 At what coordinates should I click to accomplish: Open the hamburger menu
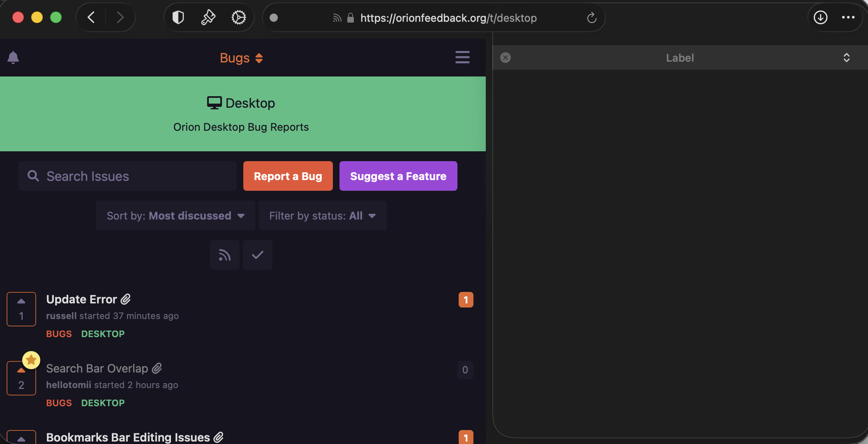[x=462, y=58]
